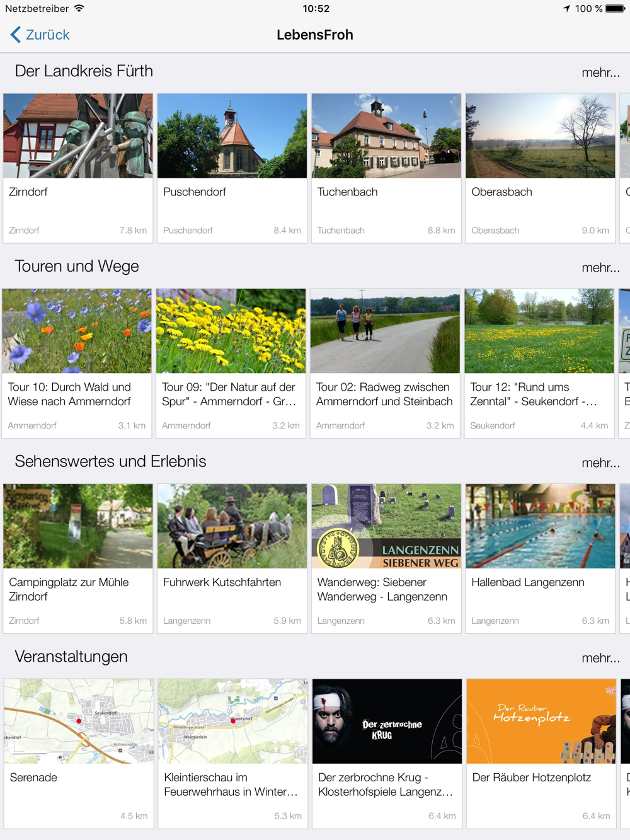Screen dimensions: 630x840
Task: Open the Oberasbach landscape photo
Action: [x=541, y=135]
